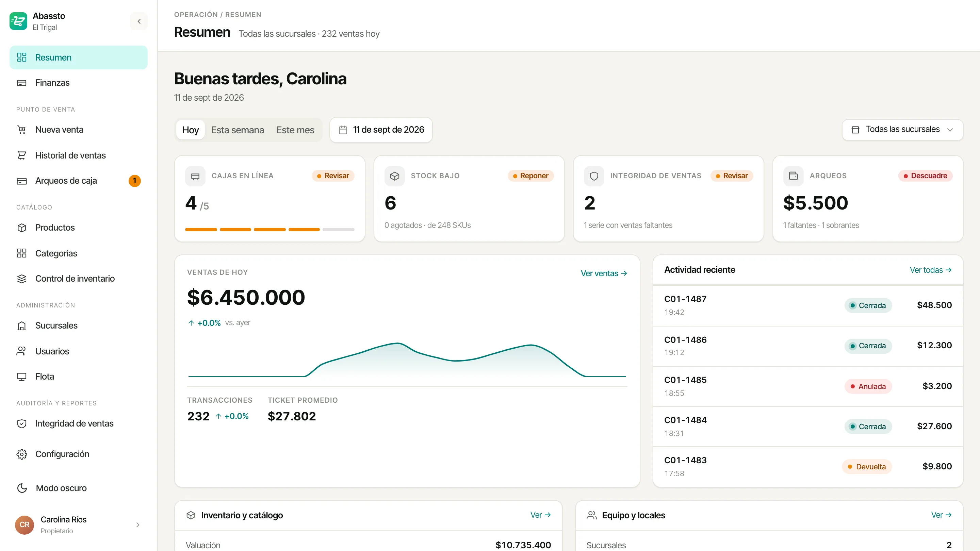Open transaction C01-1487
This screenshot has width=980, height=551.
(x=808, y=305)
